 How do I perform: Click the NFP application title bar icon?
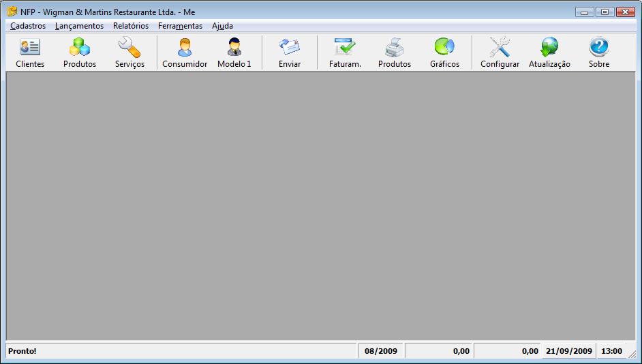pyautogui.click(x=12, y=11)
